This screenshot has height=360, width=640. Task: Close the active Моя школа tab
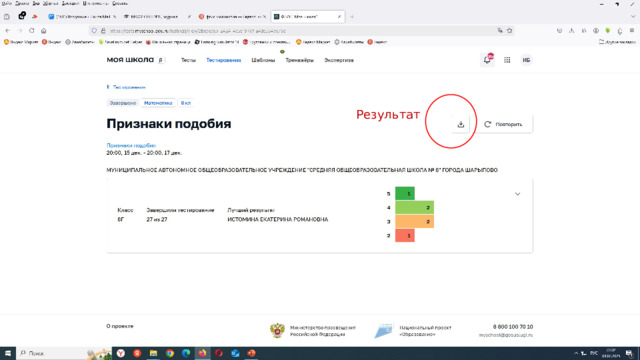pyautogui.click(x=339, y=17)
